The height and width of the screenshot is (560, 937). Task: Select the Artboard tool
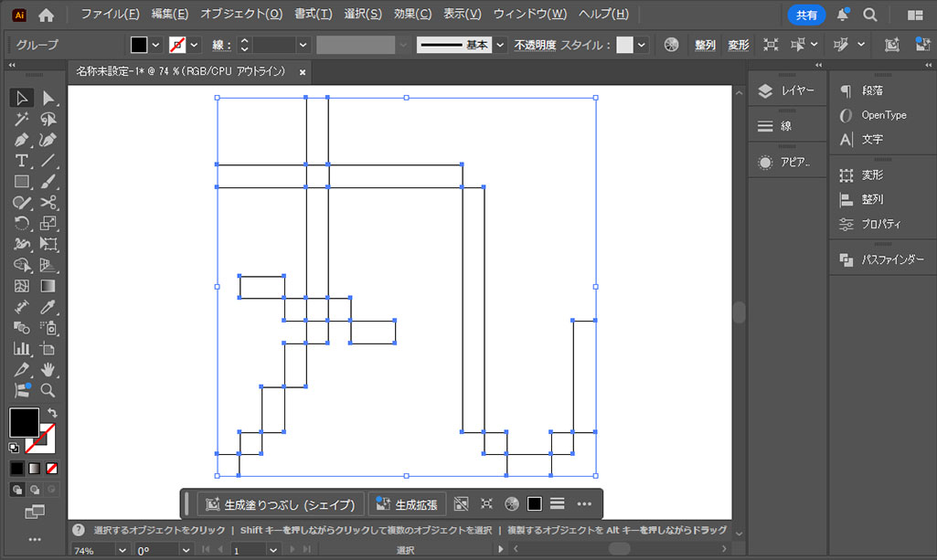[48, 349]
